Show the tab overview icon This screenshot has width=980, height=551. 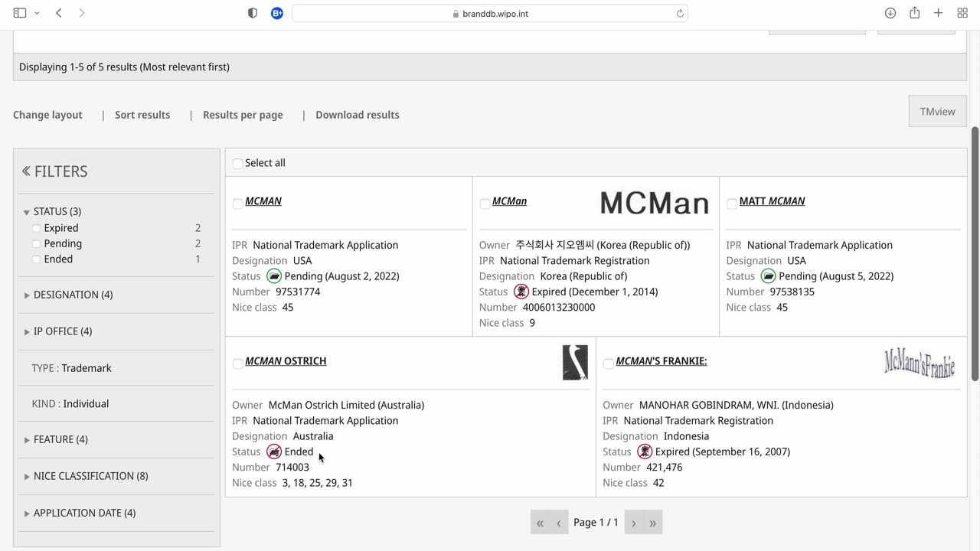[x=962, y=13]
